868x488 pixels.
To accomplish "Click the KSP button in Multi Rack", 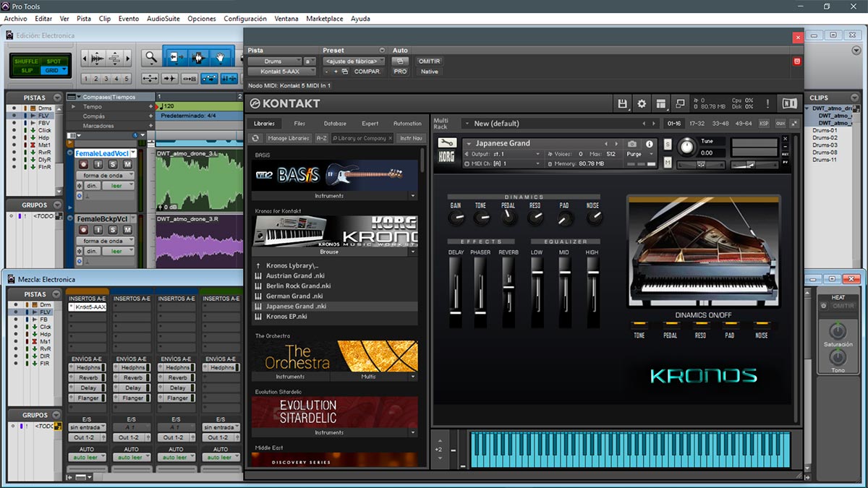I will pos(765,124).
